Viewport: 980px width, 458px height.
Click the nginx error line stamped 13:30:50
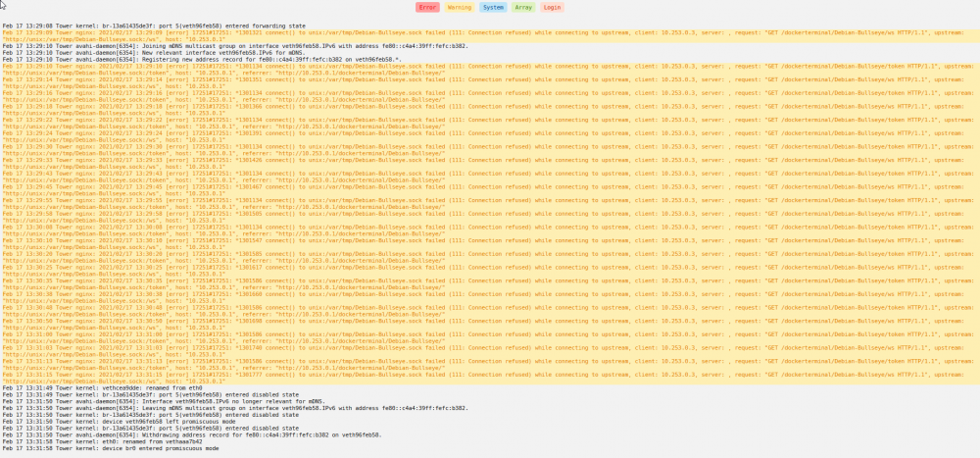point(490,325)
